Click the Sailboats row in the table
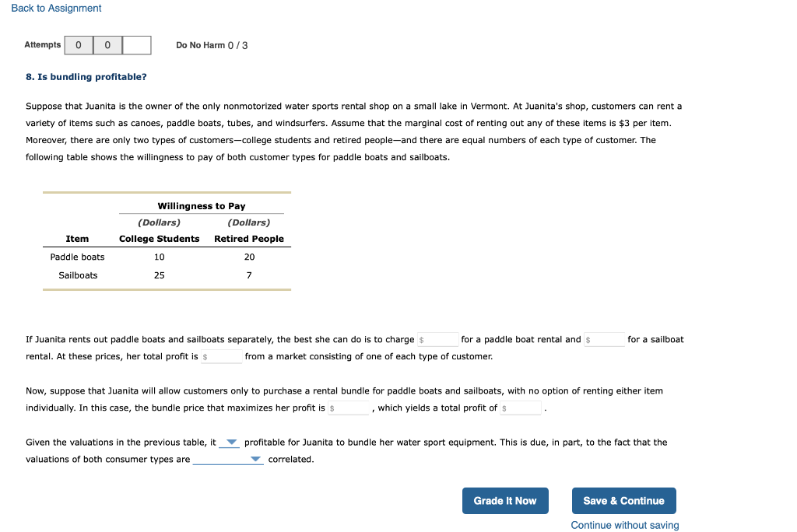The height and width of the screenshot is (532, 797). pyautogui.click(x=78, y=275)
